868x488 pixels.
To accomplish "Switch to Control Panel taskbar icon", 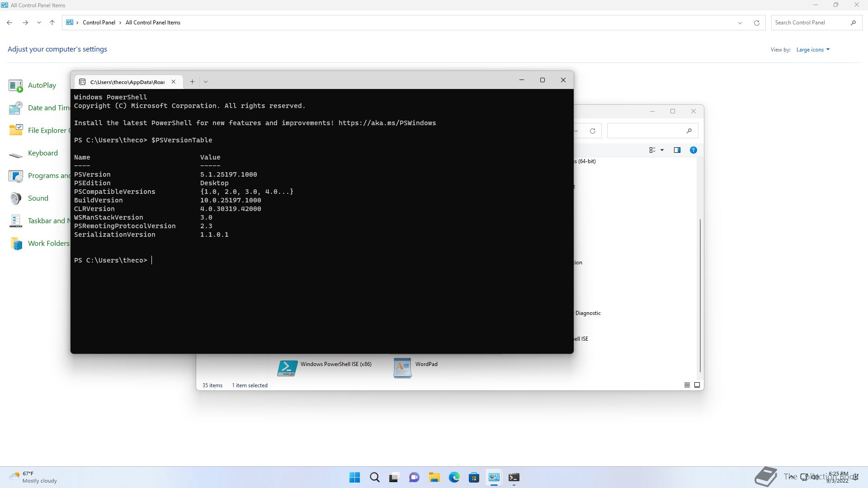I will pyautogui.click(x=494, y=477).
